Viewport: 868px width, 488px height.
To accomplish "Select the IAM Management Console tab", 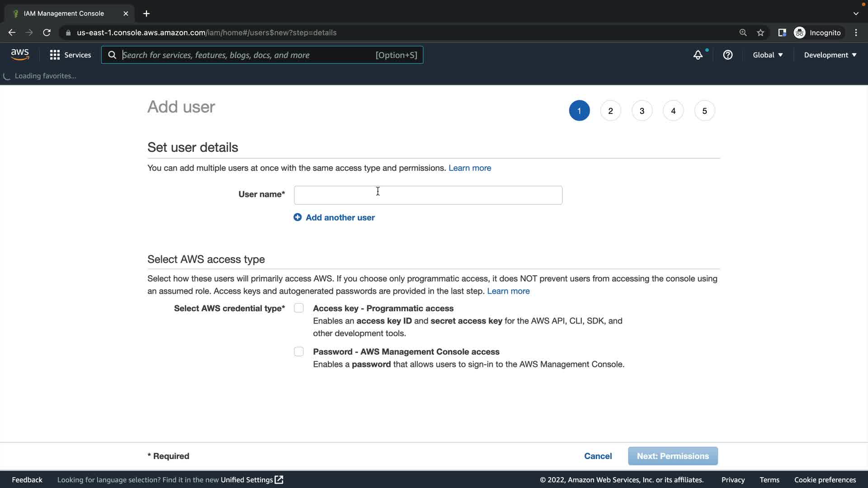I will 64,14.
